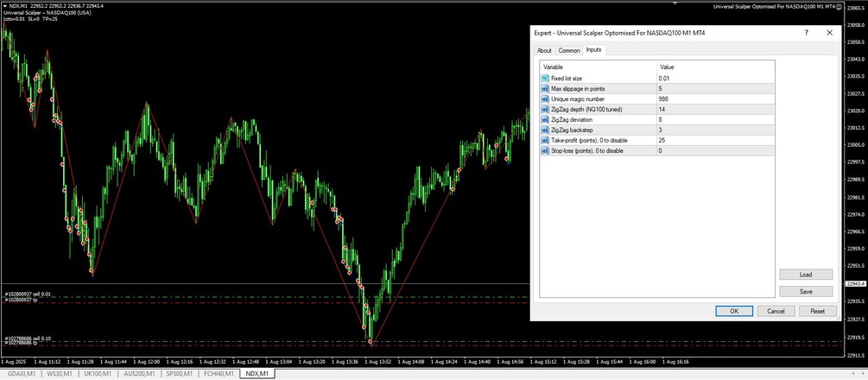Open the dialog help question mark

pyautogui.click(x=806, y=33)
